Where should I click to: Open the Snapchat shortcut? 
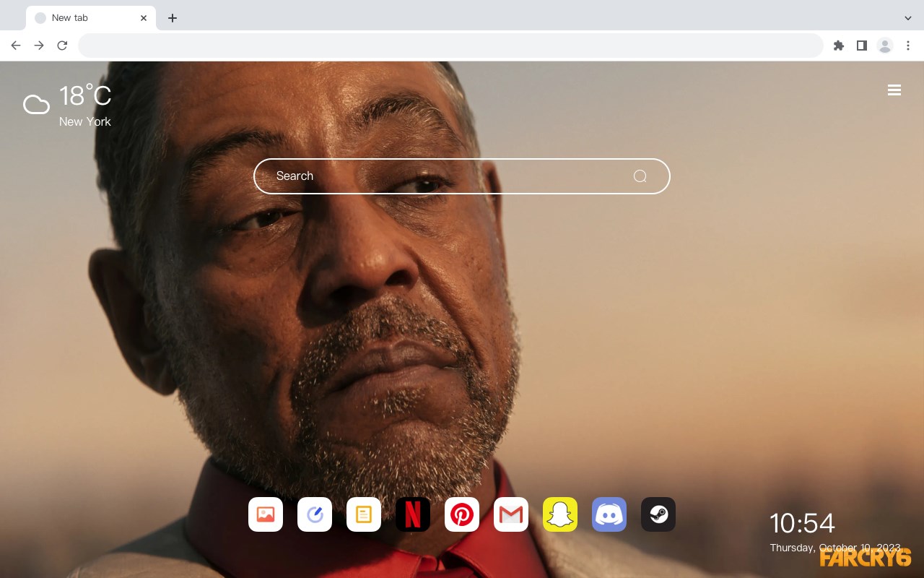pos(560,514)
